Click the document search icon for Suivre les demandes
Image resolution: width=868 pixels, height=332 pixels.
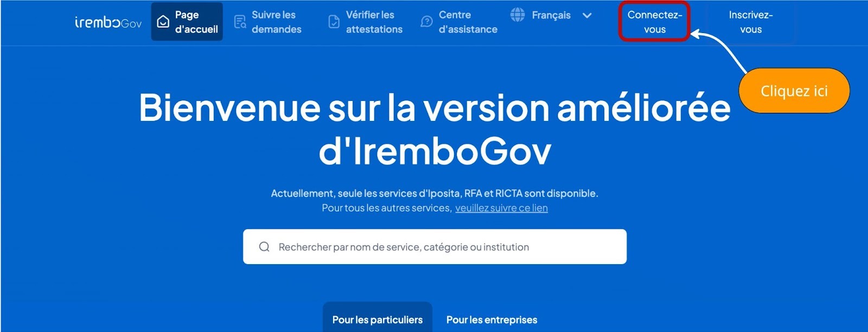(240, 22)
